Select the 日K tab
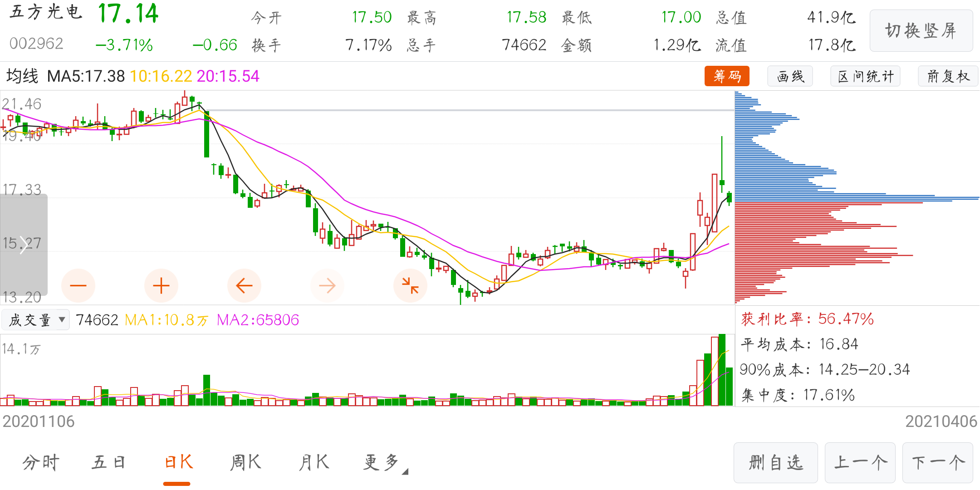 tap(178, 463)
